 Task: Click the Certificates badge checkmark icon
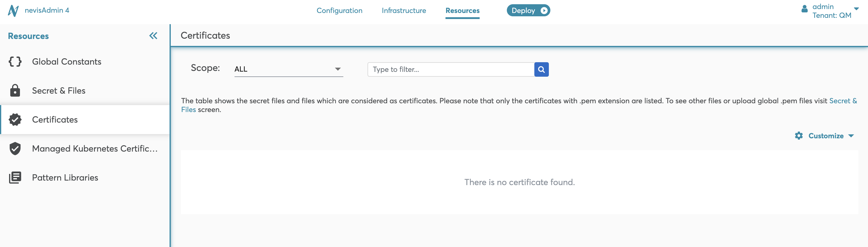coord(15,120)
